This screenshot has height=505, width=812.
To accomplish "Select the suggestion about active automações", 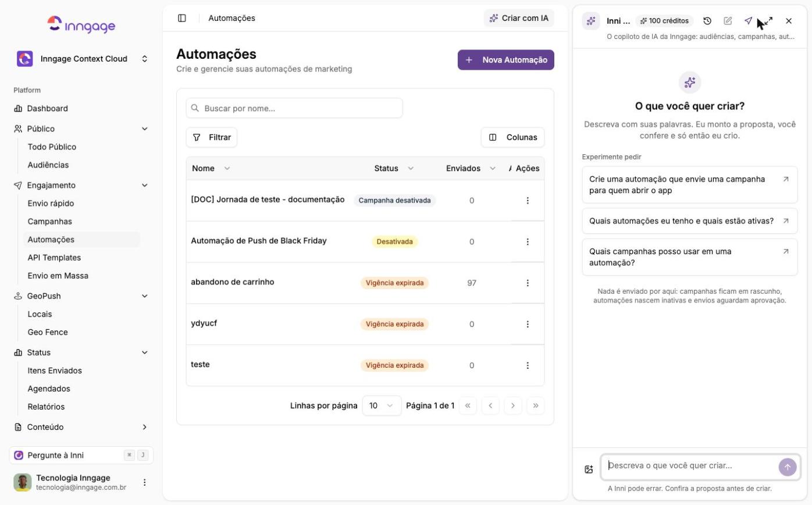I will (x=690, y=221).
